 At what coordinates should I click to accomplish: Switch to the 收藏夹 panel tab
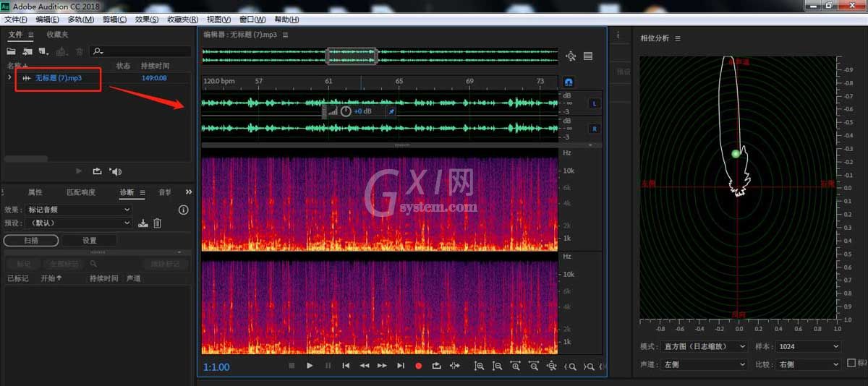tap(58, 35)
